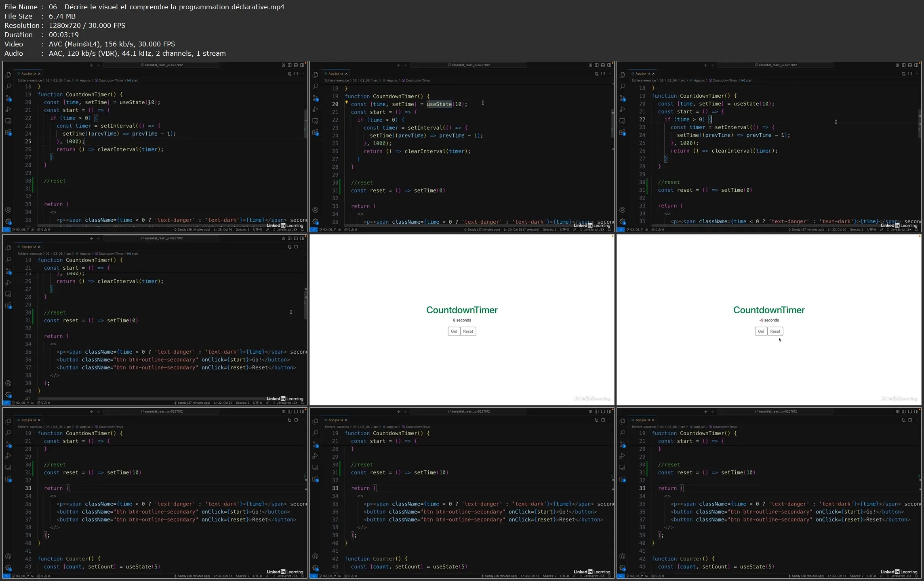The width and height of the screenshot is (924, 581).
Task: Close App.jsx tab in '36 minutes ago' frame
Action: point(39,74)
